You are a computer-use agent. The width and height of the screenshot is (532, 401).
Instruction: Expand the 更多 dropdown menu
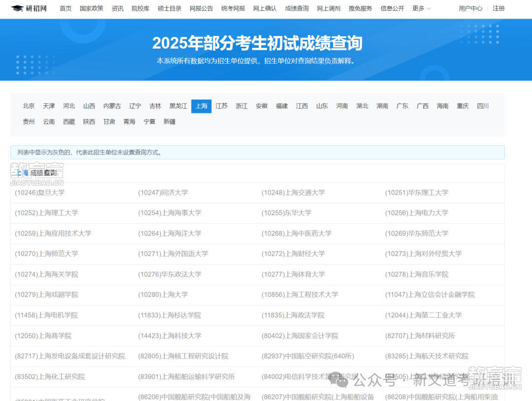[421, 8]
